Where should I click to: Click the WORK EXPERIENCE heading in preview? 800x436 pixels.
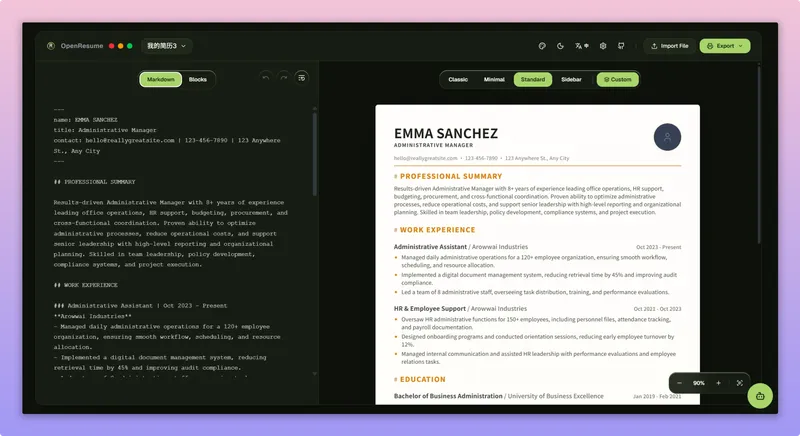click(437, 230)
